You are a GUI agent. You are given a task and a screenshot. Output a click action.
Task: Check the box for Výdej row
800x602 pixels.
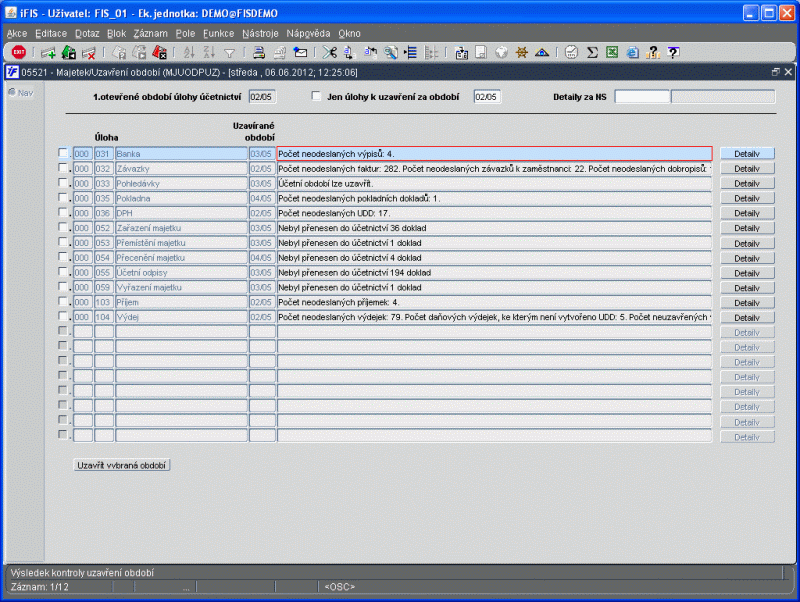[63, 316]
